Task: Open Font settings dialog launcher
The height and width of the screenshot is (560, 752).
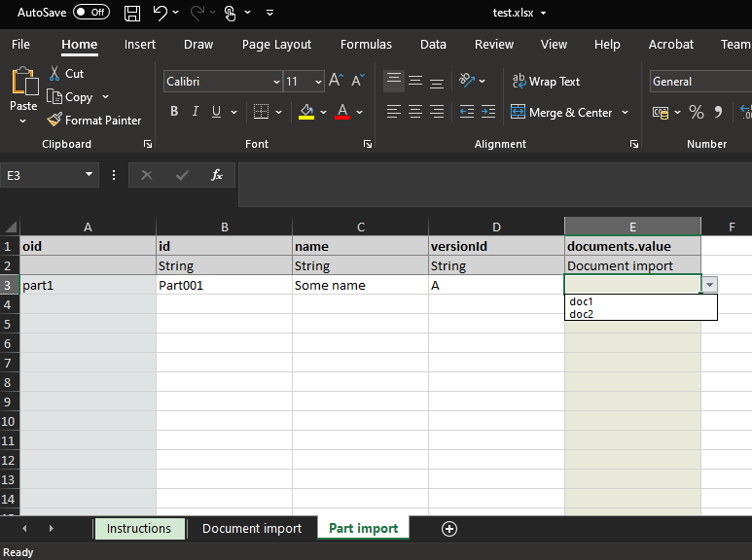Action: (368, 144)
